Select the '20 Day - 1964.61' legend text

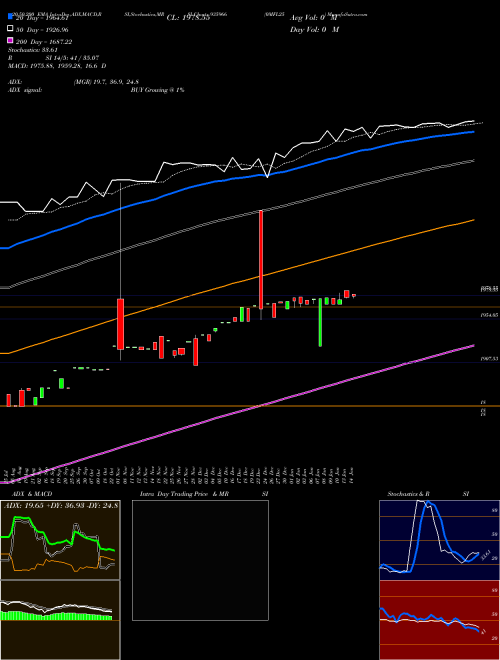click(41, 18)
